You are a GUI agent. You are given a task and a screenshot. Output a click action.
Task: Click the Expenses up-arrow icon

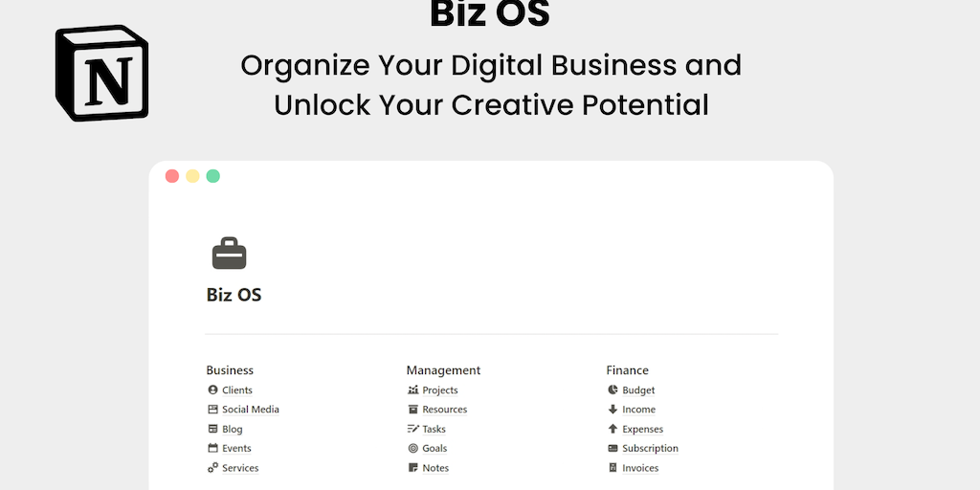point(612,429)
